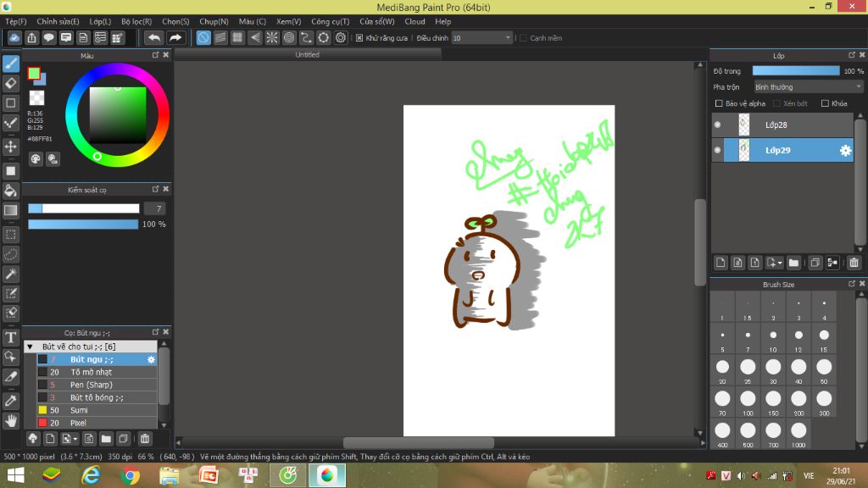Select the transparent color swatch

click(x=36, y=98)
